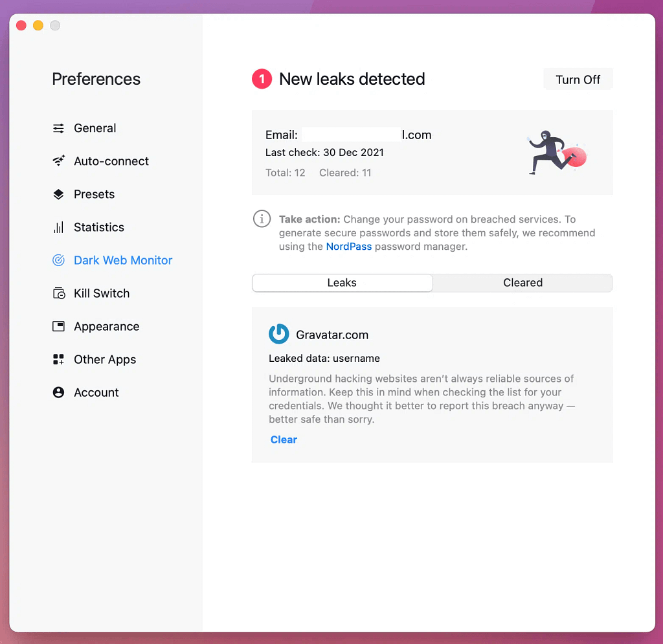Click the running thief illustration
Viewport: 663px width, 644px height.
tap(557, 152)
